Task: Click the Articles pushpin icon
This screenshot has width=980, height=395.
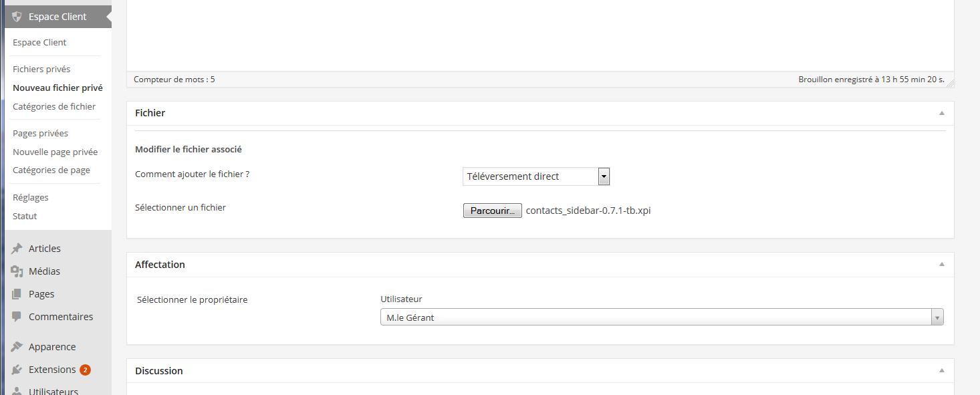Action: coord(17,249)
